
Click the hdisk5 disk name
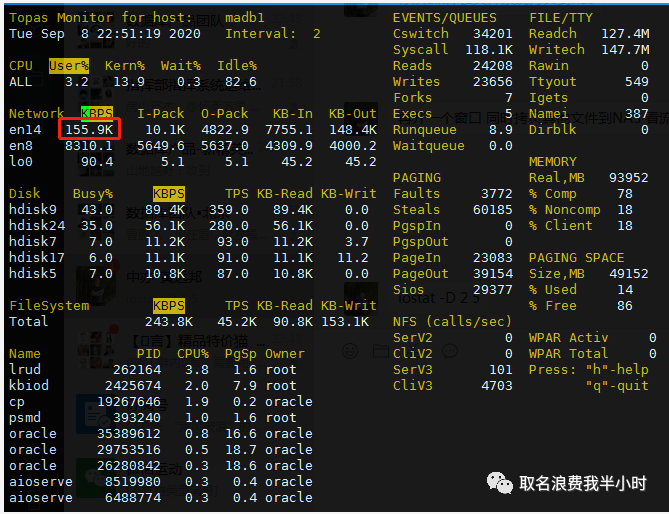pyautogui.click(x=33, y=273)
